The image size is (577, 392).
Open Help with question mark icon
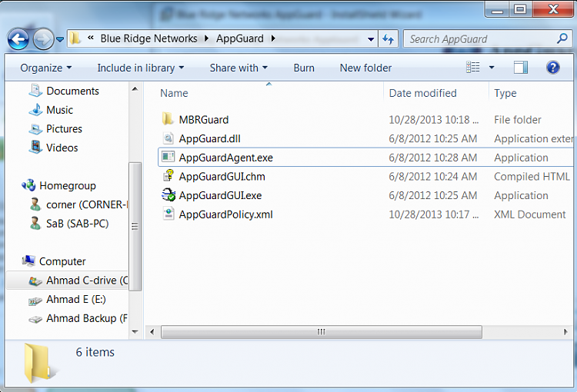pos(552,68)
